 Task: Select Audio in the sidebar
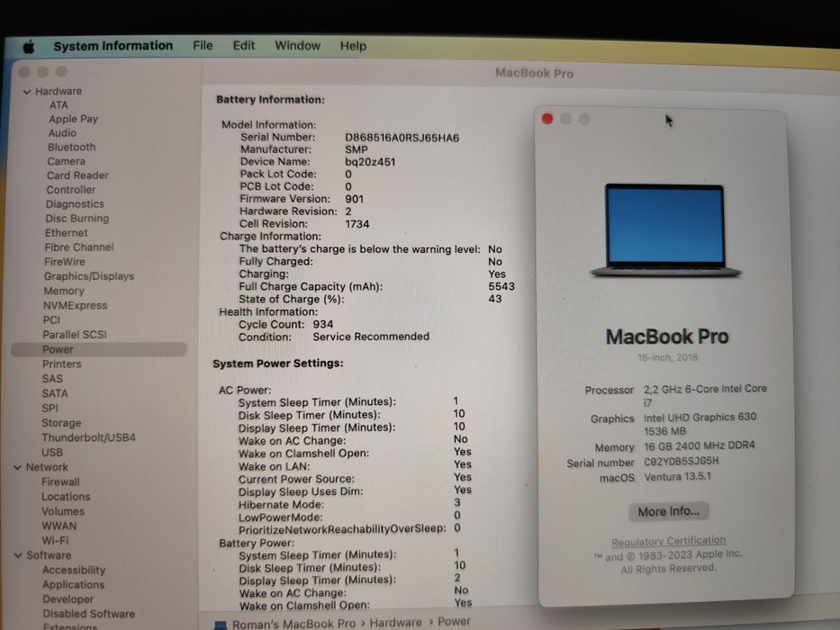click(x=62, y=133)
